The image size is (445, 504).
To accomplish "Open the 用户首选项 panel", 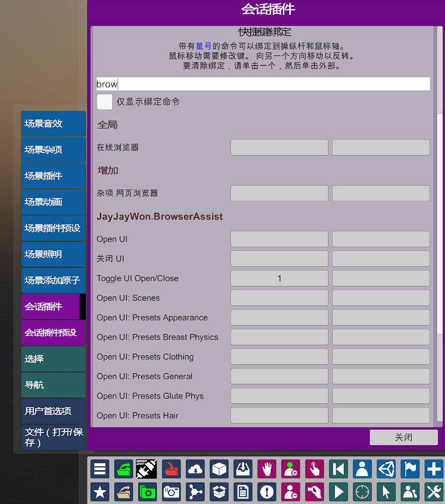I will point(53,410).
